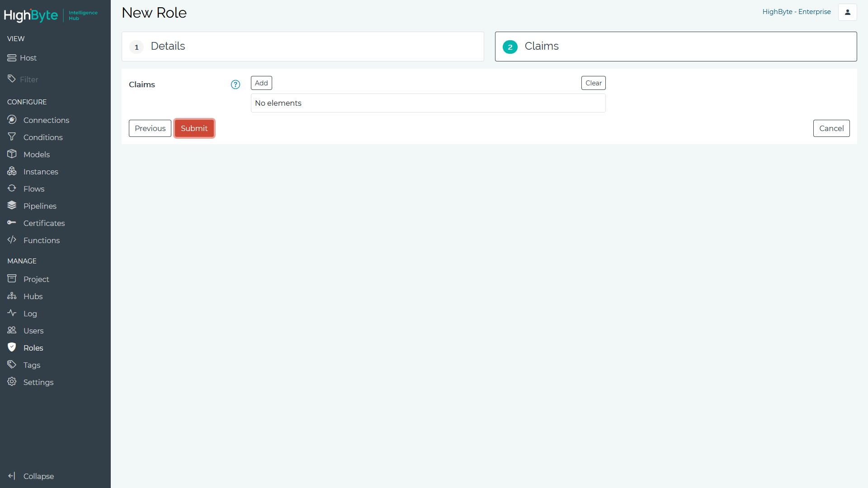
Task: Click the Connections icon in sidebar
Action: [x=12, y=120]
